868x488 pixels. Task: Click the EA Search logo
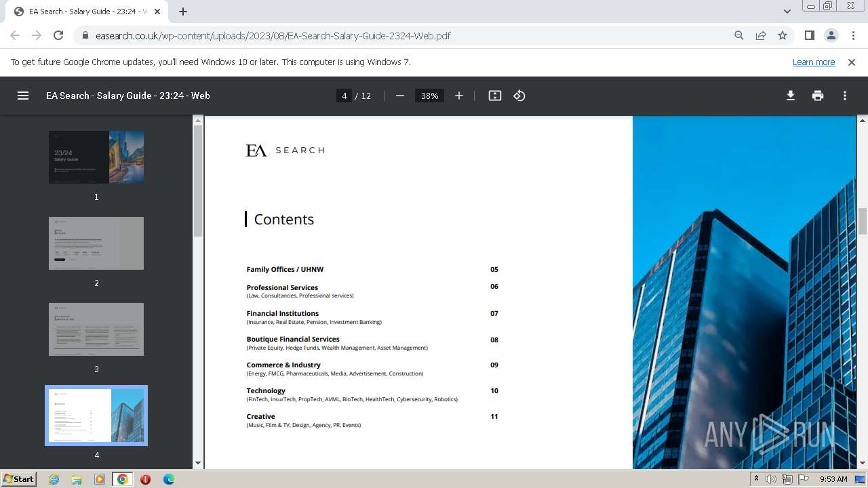(285, 150)
